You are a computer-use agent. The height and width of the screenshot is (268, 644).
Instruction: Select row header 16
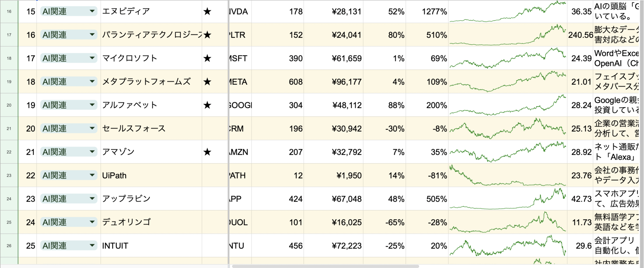point(9,12)
